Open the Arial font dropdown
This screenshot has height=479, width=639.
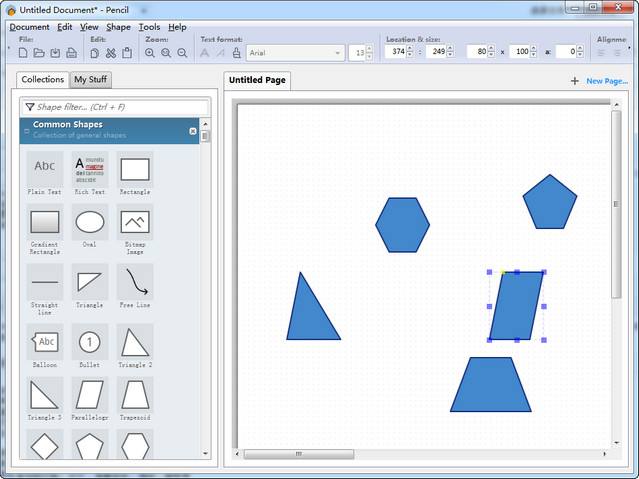coord(295,53)
